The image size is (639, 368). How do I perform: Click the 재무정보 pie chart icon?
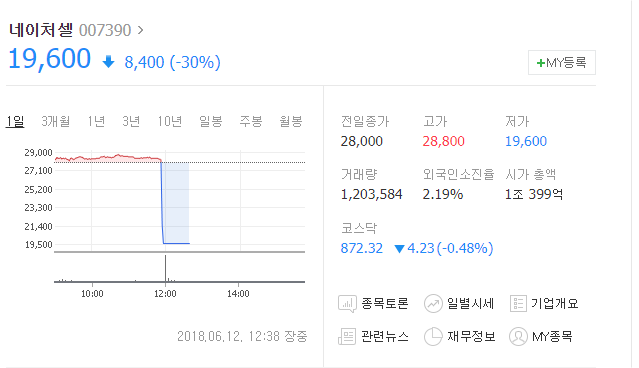point(433,337)
